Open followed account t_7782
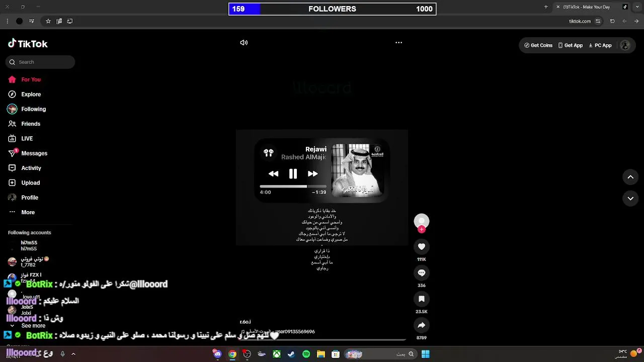The image size is (644, 362). click(x=29, y=261)
